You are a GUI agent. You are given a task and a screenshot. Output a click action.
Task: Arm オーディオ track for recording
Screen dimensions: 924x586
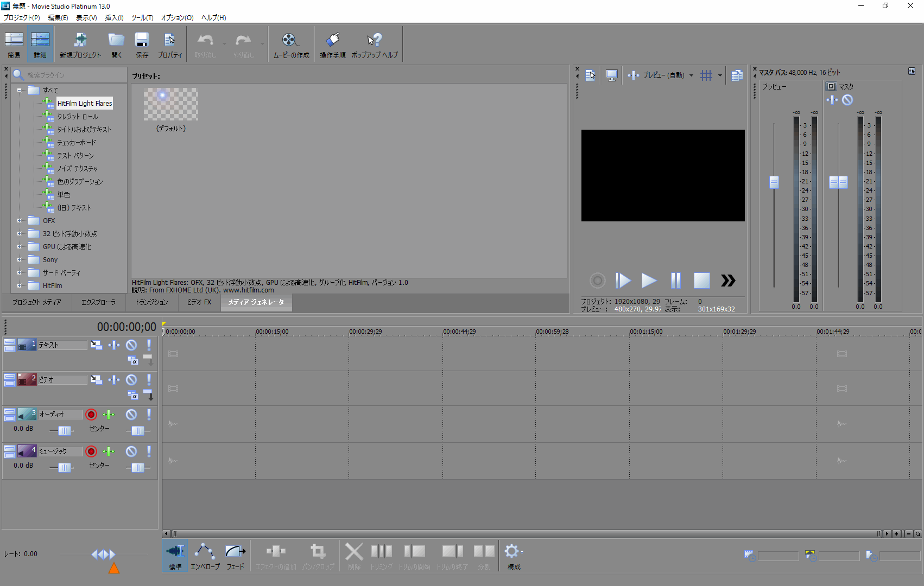click(91, 415)
